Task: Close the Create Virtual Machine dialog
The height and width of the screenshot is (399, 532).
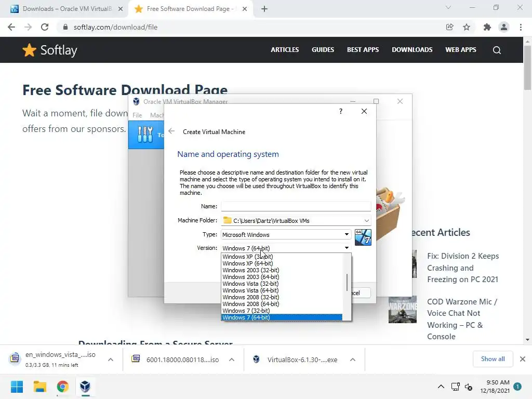Action: click(364, 111)
